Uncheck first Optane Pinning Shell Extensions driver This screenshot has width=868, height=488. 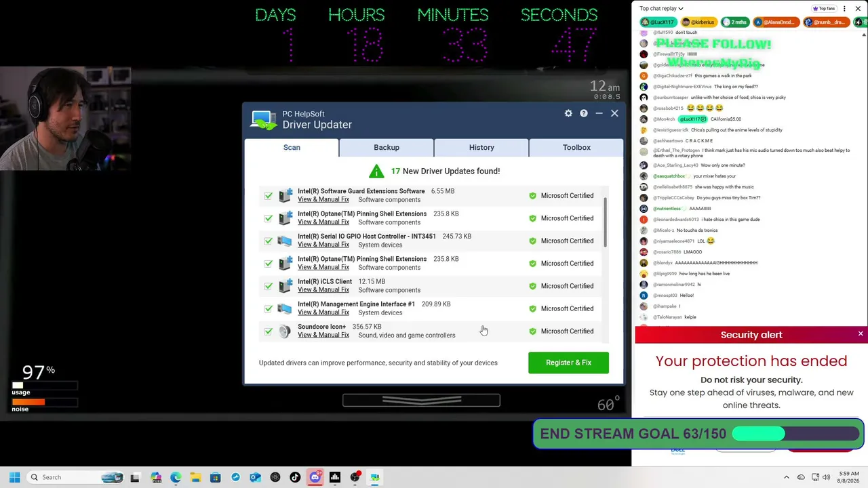click(x=269, y=218)
